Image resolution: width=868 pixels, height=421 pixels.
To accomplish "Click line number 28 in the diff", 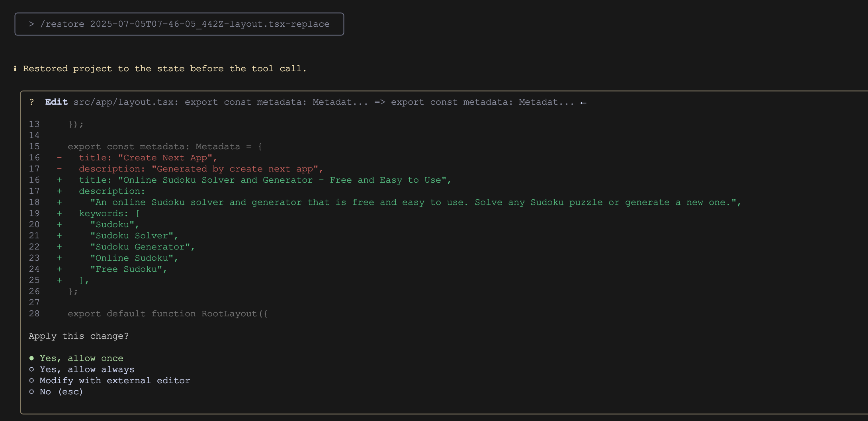I will click(x=34, y=314).
